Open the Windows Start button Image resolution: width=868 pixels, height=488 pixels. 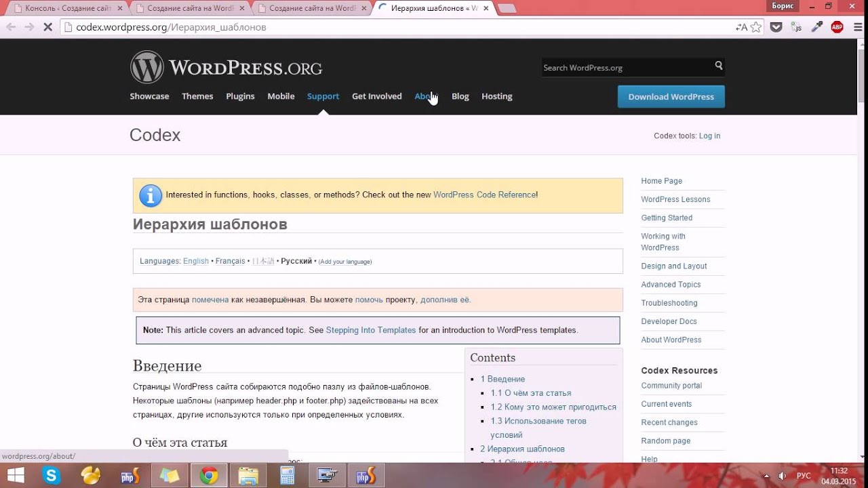pyautogui.click(x=15, y=476)
